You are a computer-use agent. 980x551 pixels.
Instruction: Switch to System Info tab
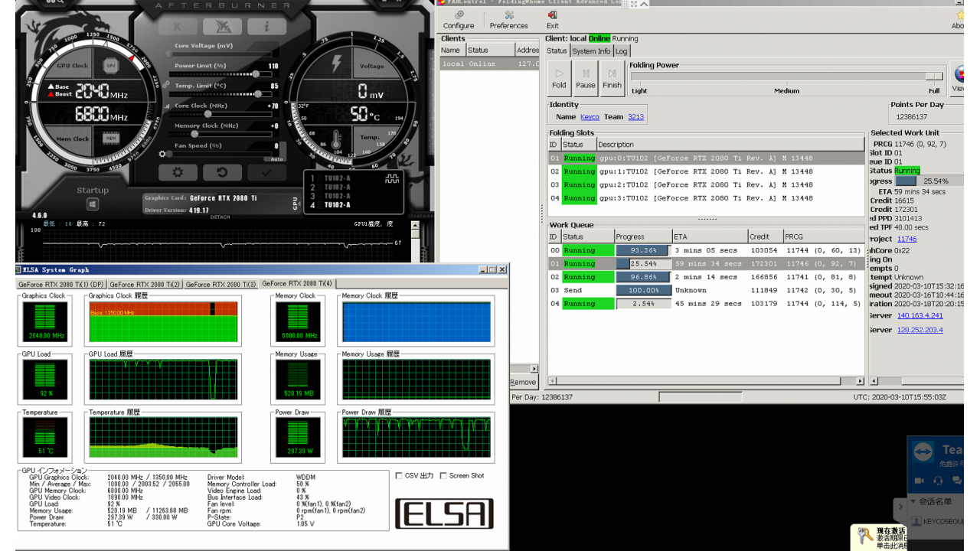tap(591, 51)
